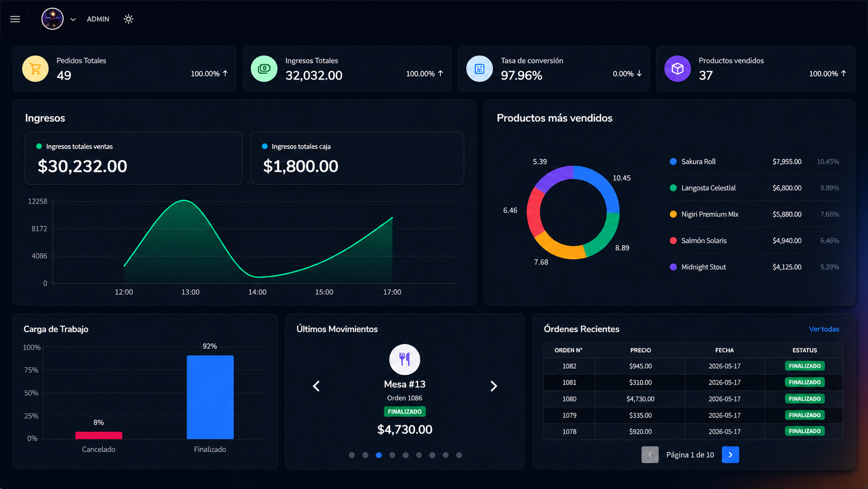868x489 pixels.
Task: Click the FINALIZADO badge under Orden 1086
Action: tap(405, 412)
